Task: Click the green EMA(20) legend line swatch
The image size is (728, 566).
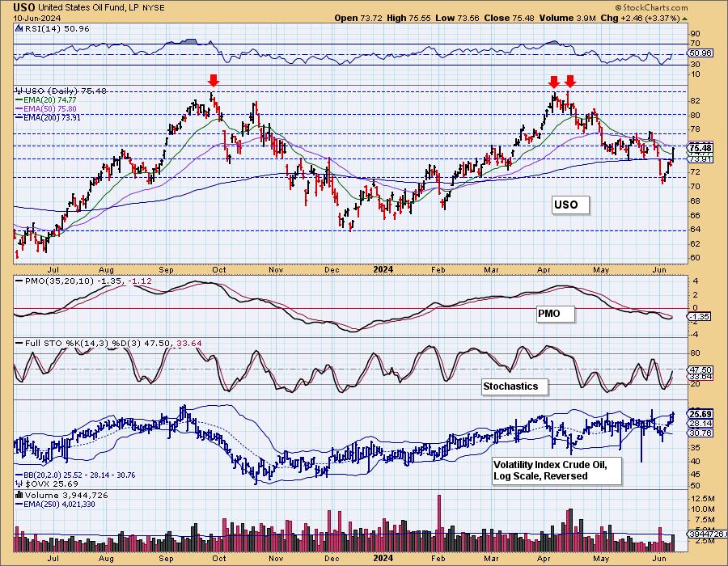Action: point(19,99)
